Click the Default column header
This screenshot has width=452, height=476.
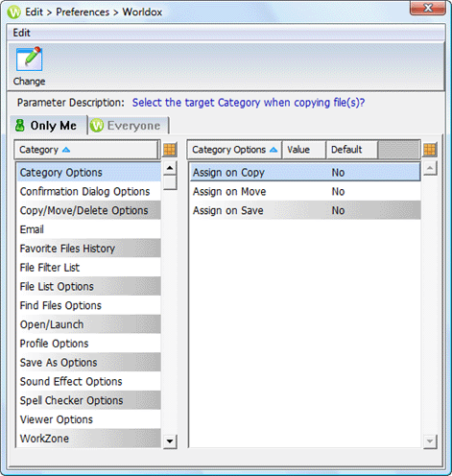point(352,150)
